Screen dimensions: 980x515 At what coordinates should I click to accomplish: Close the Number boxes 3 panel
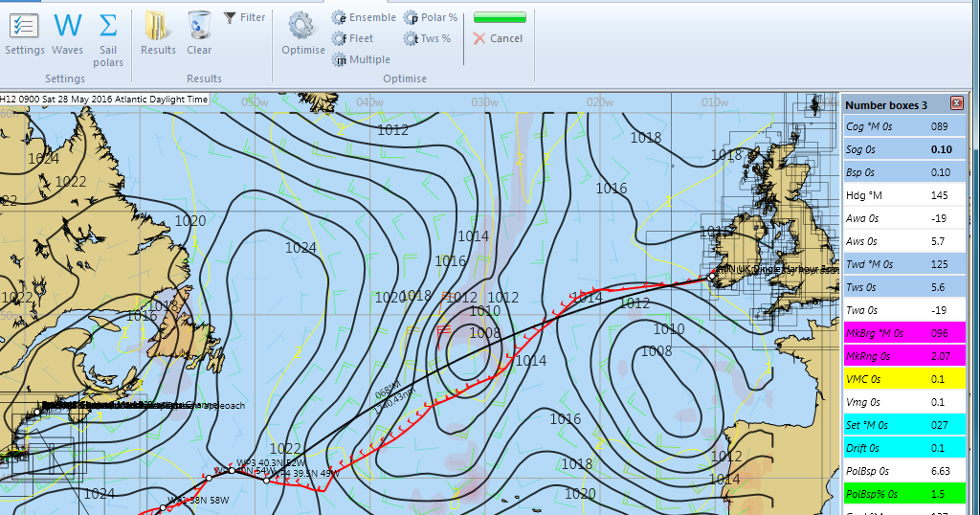point(957,103)
